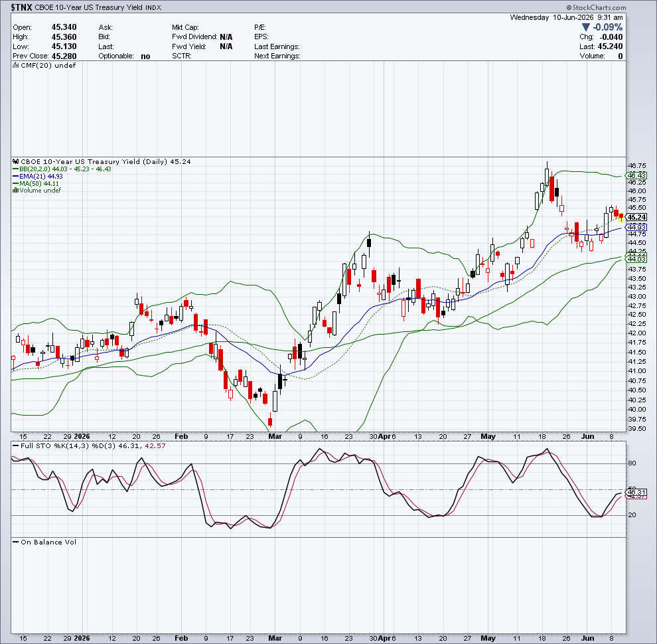This screenshot has height=644, width=657.
Task: Click the 80 level on stochastic axis
Action: [632, 463]
